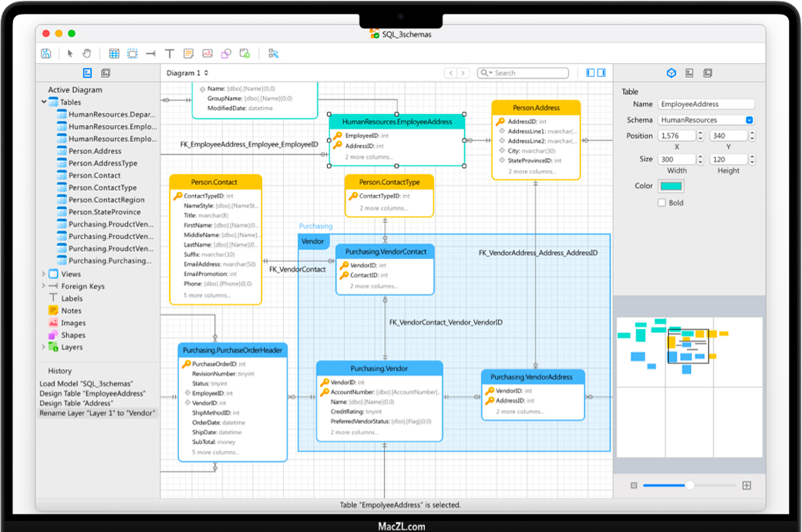The width and height of the screenshot is (802, 532).
Task: Open the Diagram 1 selector
Action: coord(187,73)
